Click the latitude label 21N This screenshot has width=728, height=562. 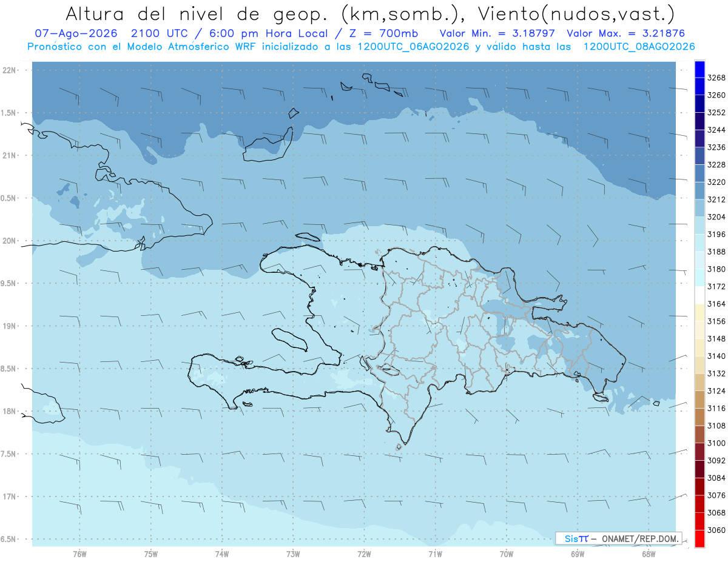[9, 155]
